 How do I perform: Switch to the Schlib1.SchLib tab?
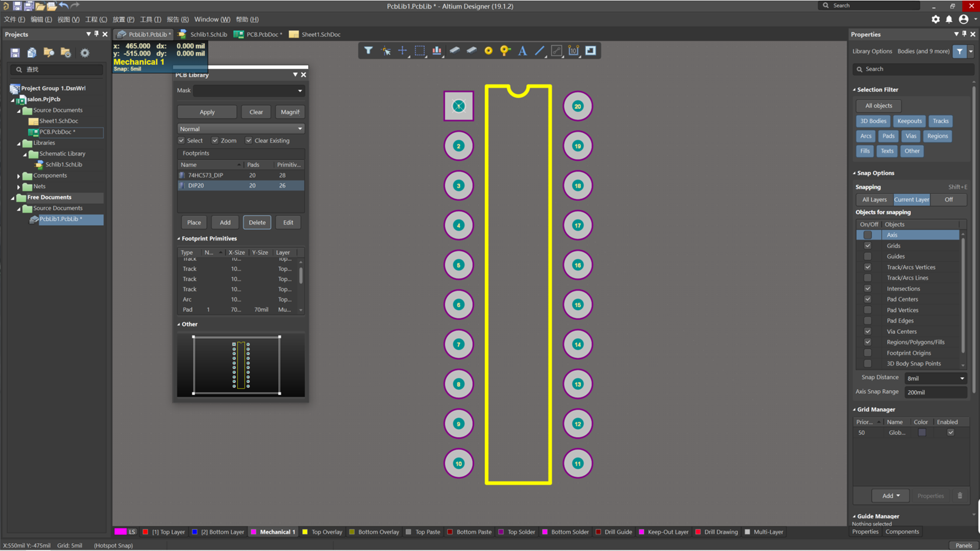pyautogui.click(x=203, y=35)
